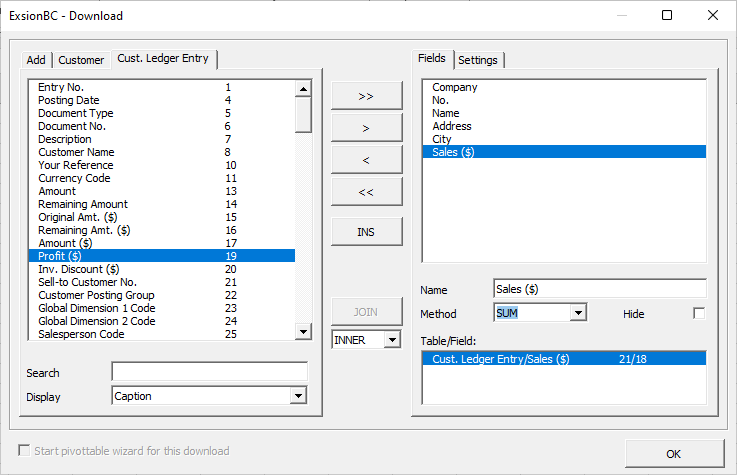Click the INS insert button

(367, 232)
